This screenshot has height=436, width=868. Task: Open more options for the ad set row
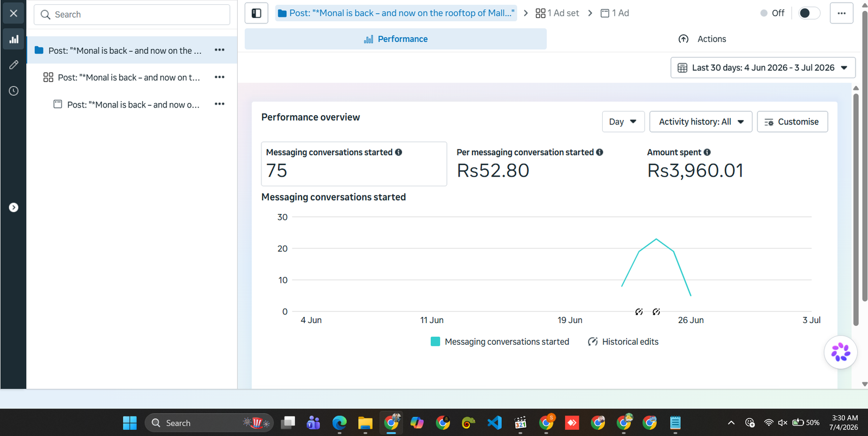click(x=220, y=77)
